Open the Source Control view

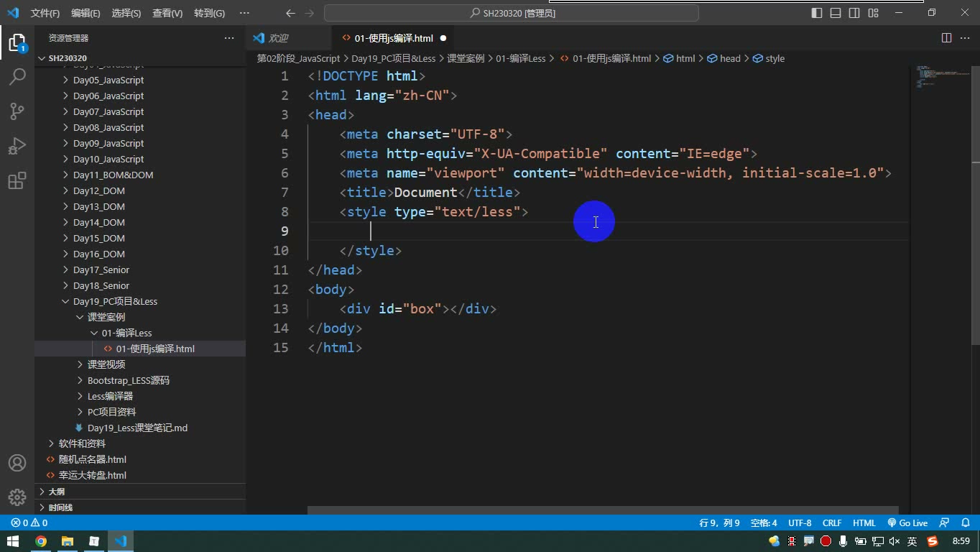coord(17,111)
